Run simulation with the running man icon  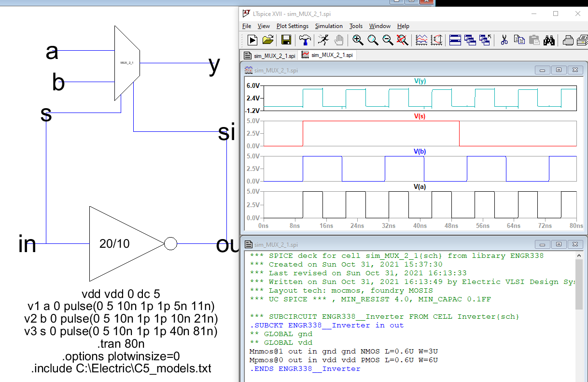click(323, 40)
